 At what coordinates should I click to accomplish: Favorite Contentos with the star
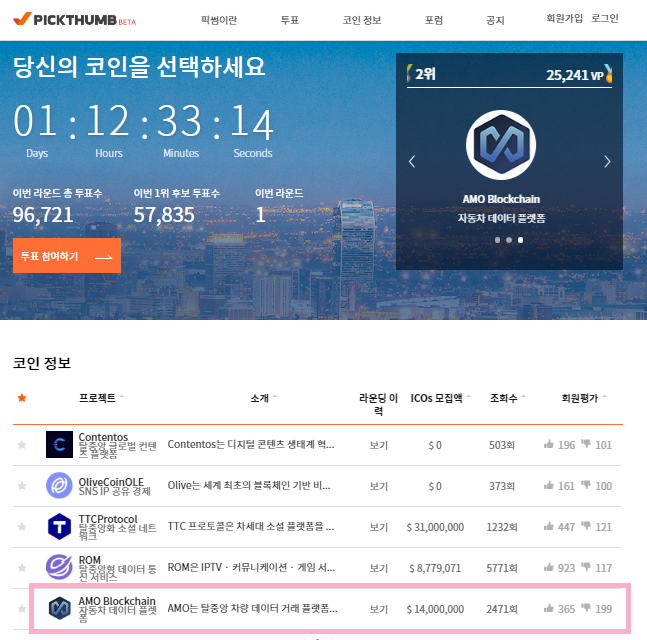[22, 445]
